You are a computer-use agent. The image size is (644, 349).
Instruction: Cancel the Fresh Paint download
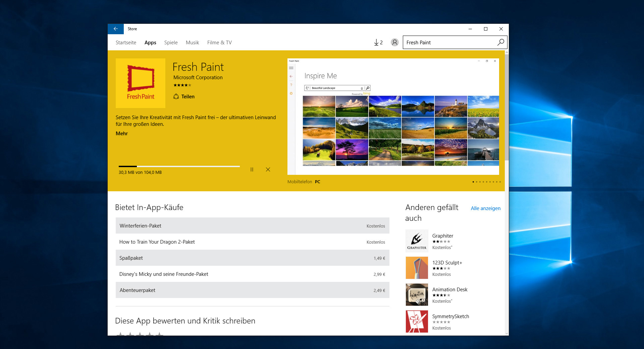click(268, 169)
